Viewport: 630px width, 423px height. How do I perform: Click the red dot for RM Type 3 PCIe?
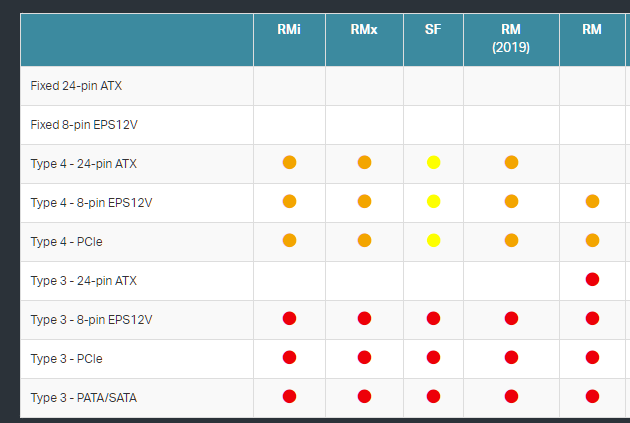593,358
